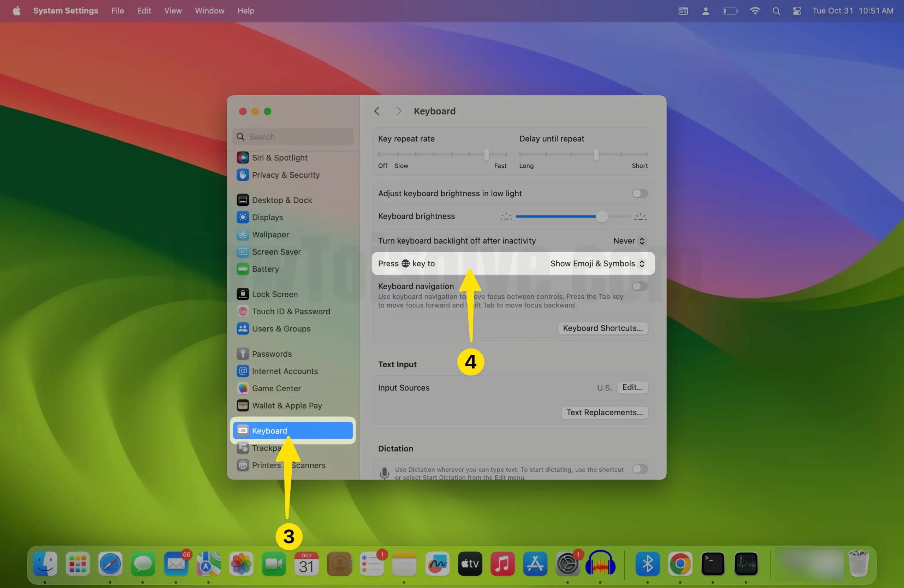This screenshot has height=588, width=904.
Task: Open the Window menu
Action: pos(209,11)
